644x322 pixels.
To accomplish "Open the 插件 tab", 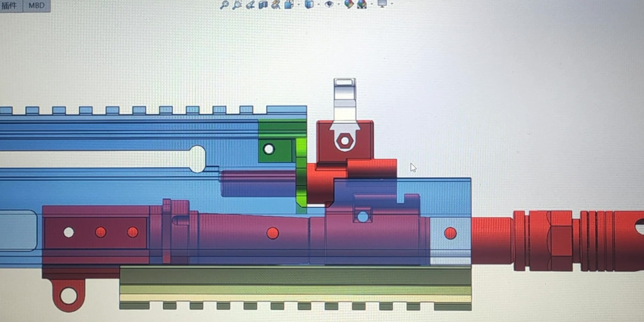I will tap(10, 5).
